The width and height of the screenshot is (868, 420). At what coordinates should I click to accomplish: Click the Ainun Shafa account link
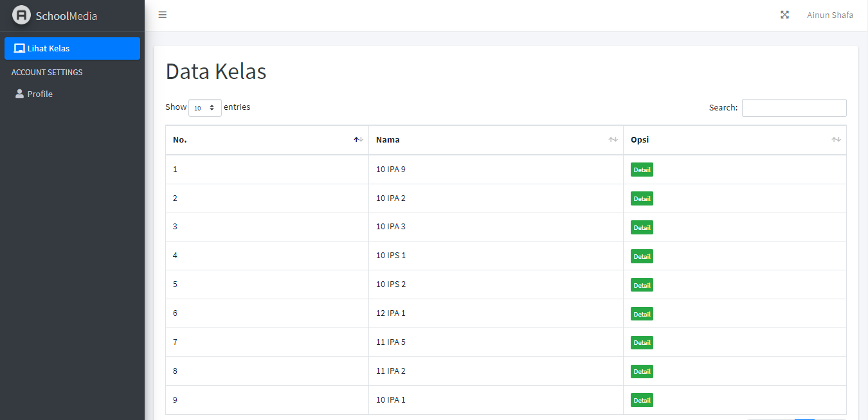pos(829,14)
